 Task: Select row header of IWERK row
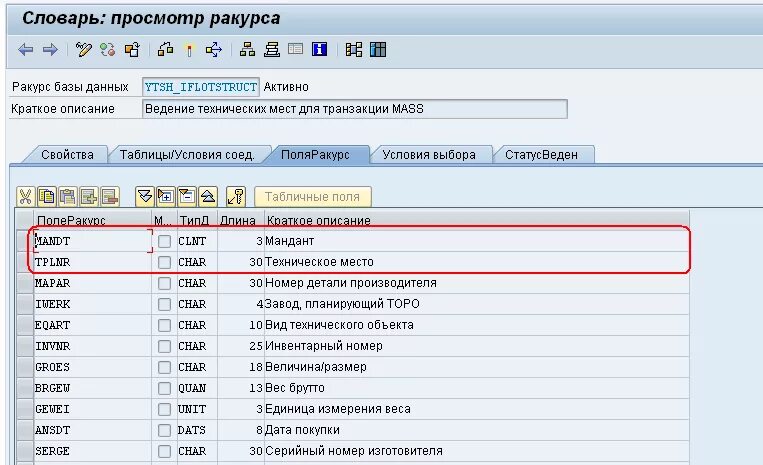click(24, 304)
